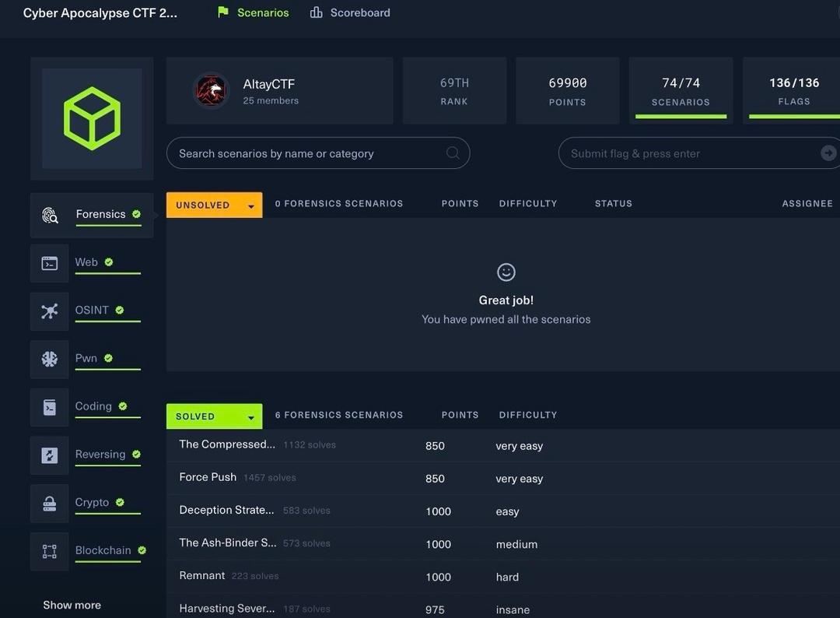Click the 136/136 flags progress bar
The width and height of the screenshot is (840, 618).
(794, 116)
